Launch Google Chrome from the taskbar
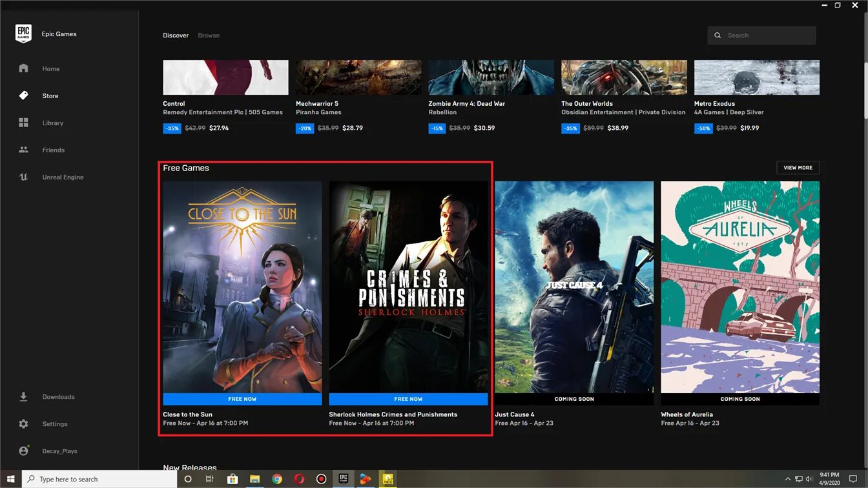This screenshot has height=488, width=868. [277, 479]
